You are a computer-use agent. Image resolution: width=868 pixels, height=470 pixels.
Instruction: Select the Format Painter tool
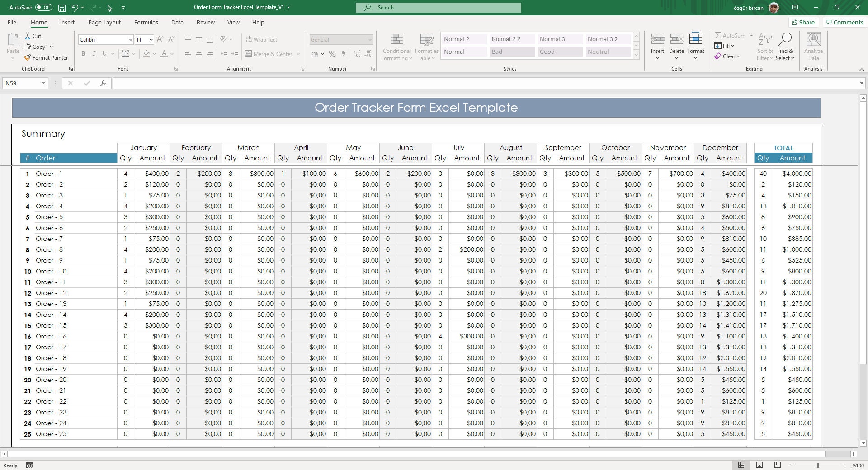click(x=47, y=57)
